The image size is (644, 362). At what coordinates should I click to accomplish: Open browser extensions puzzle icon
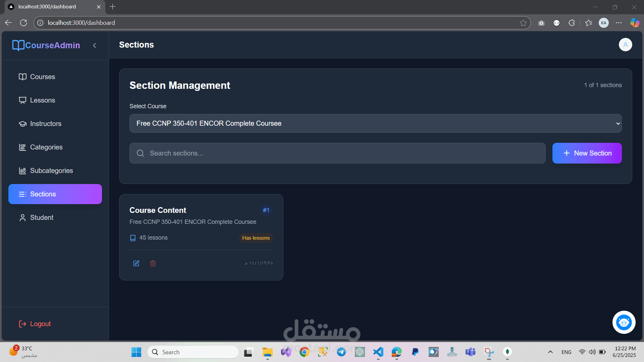point(572,23)
